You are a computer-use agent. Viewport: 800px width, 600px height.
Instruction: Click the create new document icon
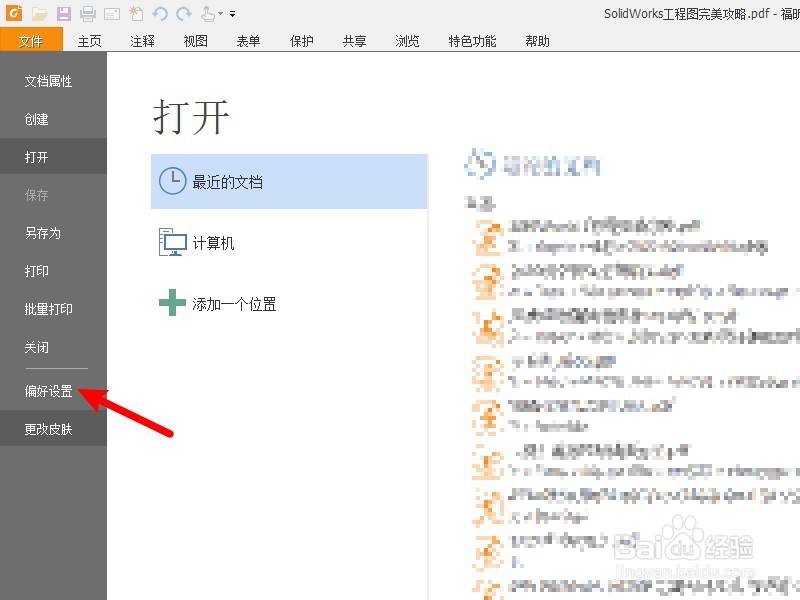pos(136,14)
